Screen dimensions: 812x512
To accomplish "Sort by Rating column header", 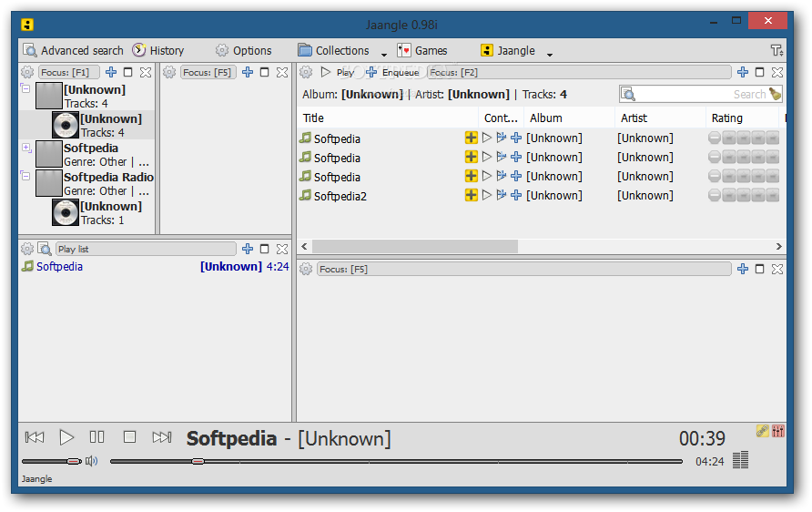I will (743, 118).
